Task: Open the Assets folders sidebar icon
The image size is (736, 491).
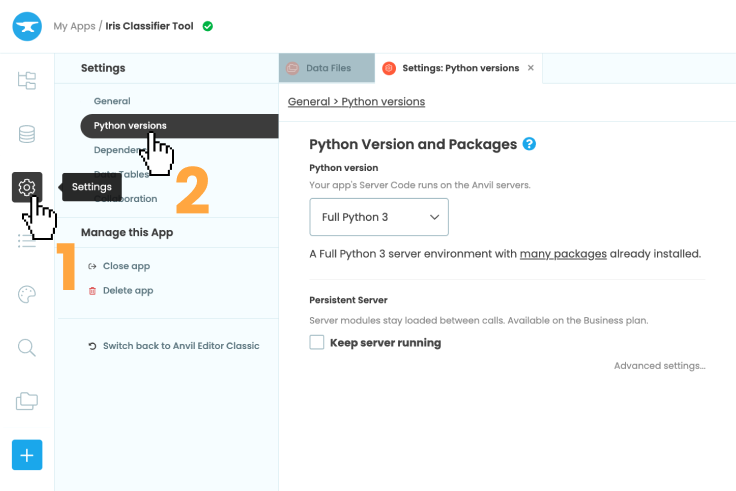Action: [x=27, y=401]
